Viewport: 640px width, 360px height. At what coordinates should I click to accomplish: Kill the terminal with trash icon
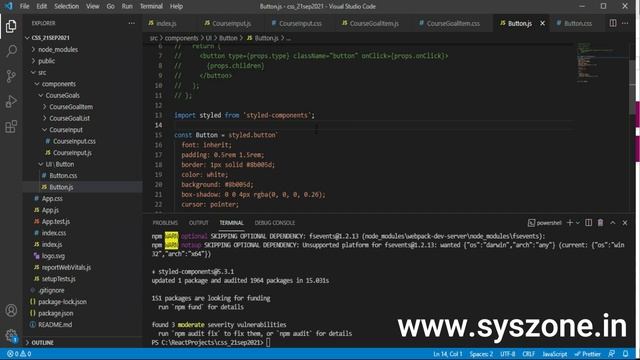[600, 223]
